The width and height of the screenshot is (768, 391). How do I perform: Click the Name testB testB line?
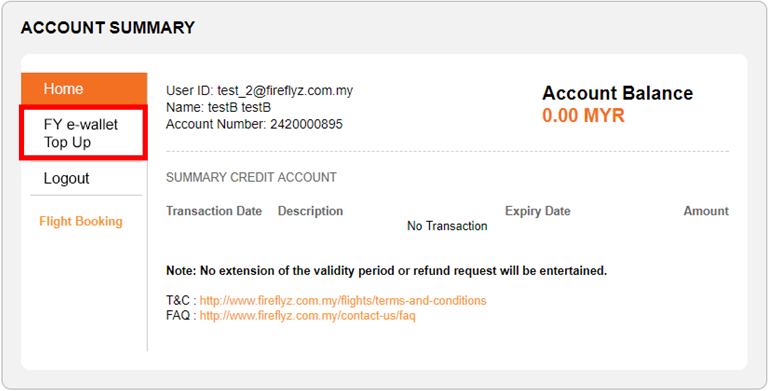point(218,107)
